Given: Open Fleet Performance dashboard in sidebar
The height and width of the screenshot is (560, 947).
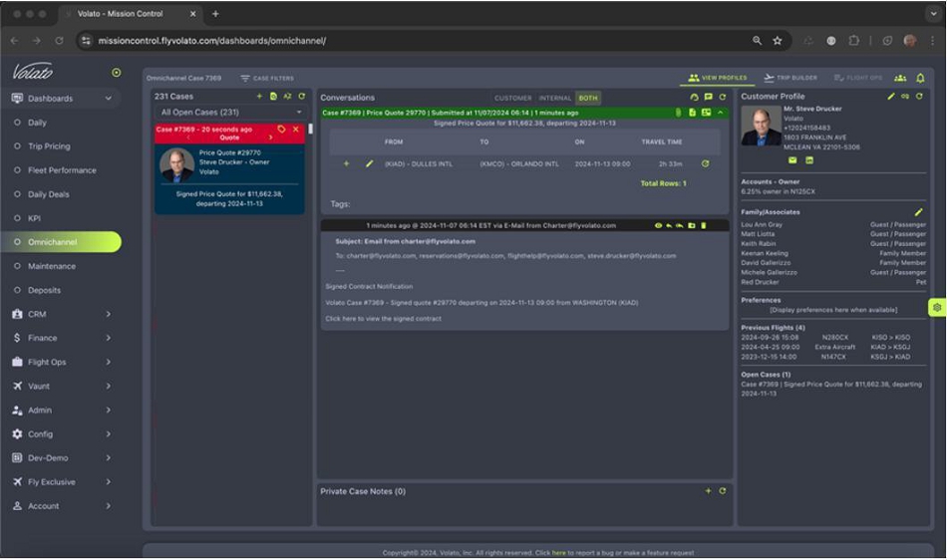Looking at the screenshot, I should click(x=62, y=170).
